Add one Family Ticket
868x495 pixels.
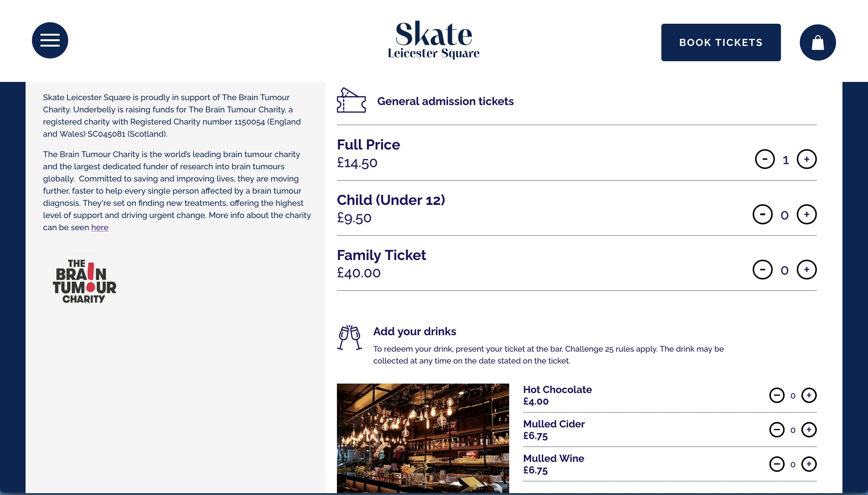click(x=807, y=270)
